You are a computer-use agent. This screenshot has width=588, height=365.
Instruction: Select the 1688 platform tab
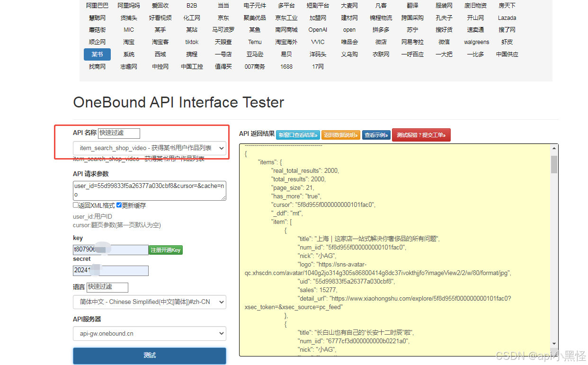(x=286, y=67)
